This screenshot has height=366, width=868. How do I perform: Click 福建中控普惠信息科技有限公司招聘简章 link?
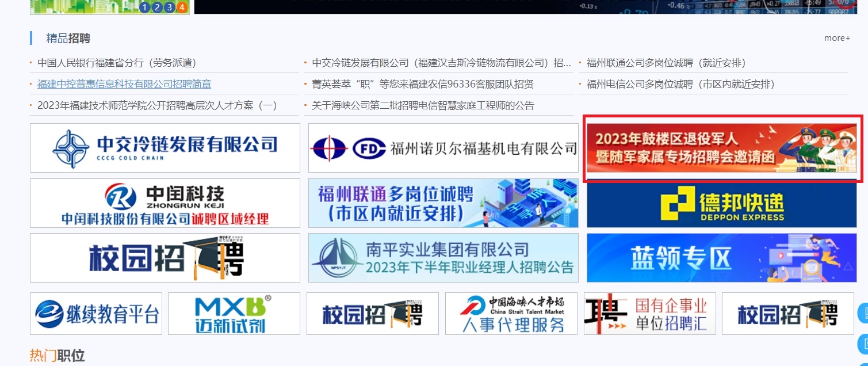[x=124, y=84]
